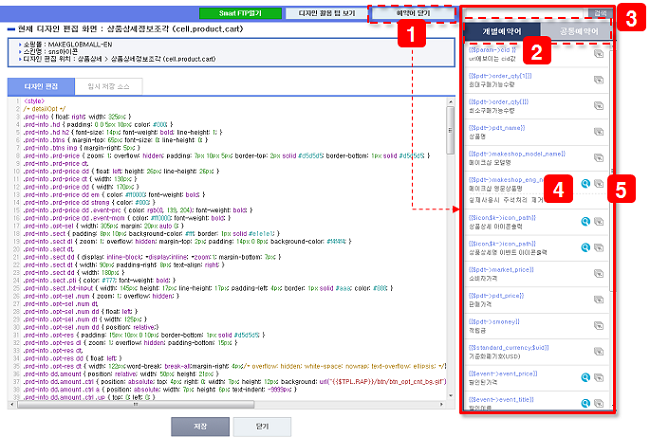Click code line 3 with float: right
Screen dimensions: 650x437
[x=78, y=117]
